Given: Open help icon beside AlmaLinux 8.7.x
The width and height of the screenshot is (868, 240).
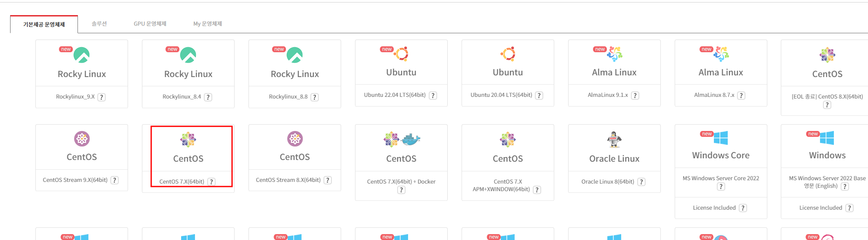Looking at the screenshot, I should pos(741,96).
